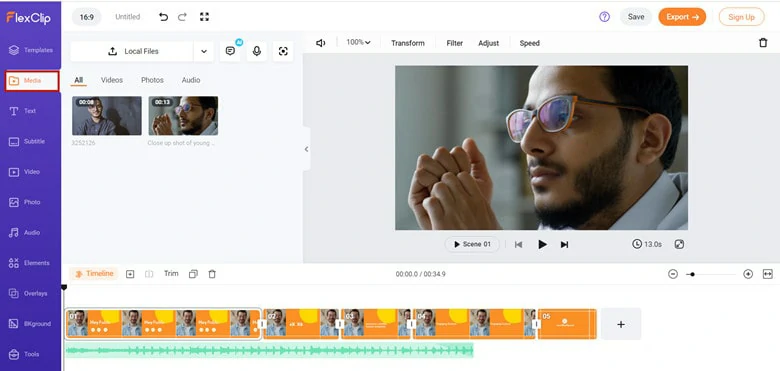Viewport: 780px width, 371px height.
Task: Open the Overlays sidebar panel
Action: (x=28, y=293)
